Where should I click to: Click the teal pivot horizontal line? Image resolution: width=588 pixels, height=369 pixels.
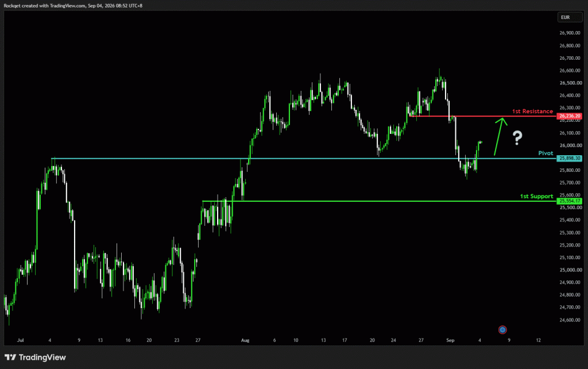(304, 159)
